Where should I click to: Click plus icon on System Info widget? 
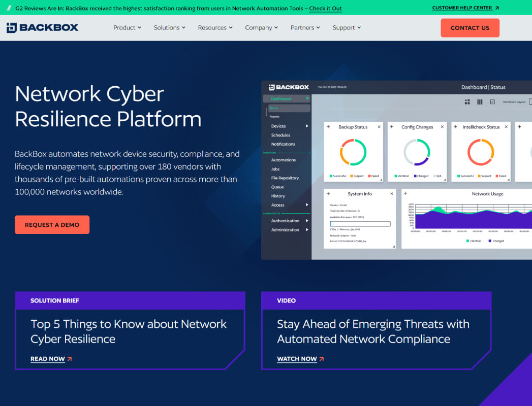pos(328,193)
